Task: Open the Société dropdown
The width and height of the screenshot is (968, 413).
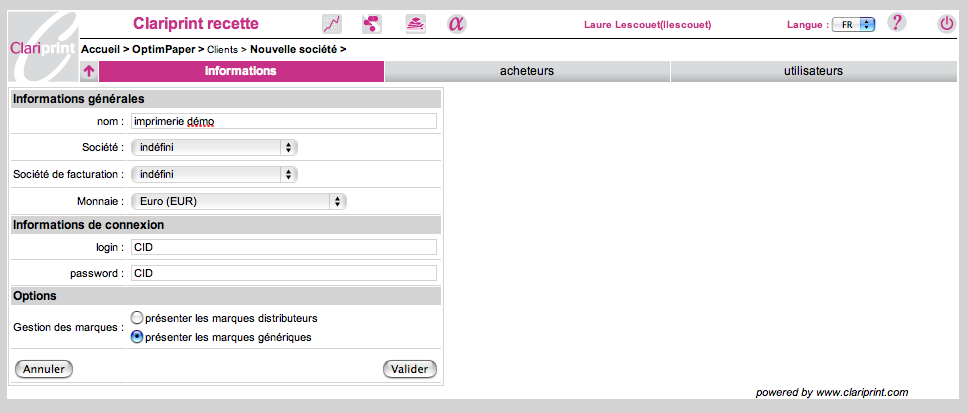Action: coord(215,147)
